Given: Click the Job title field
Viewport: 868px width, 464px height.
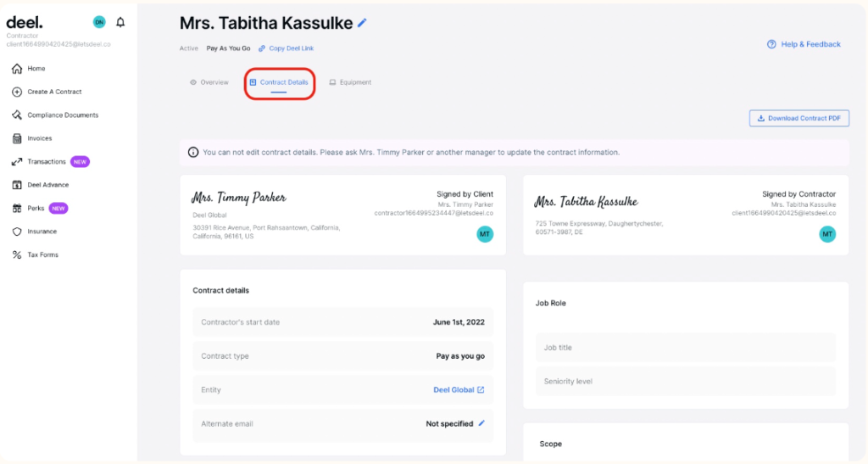Looking at the screenshot, I should [685, 348].
